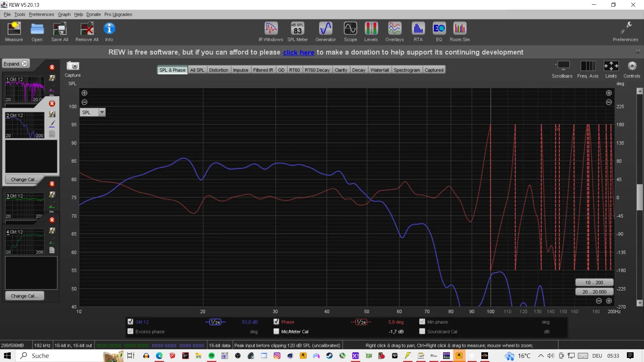Open Okt 12 smoothing 1/24 selector
The height and width of the screenshot is (362, 644).
coord(215,322)
